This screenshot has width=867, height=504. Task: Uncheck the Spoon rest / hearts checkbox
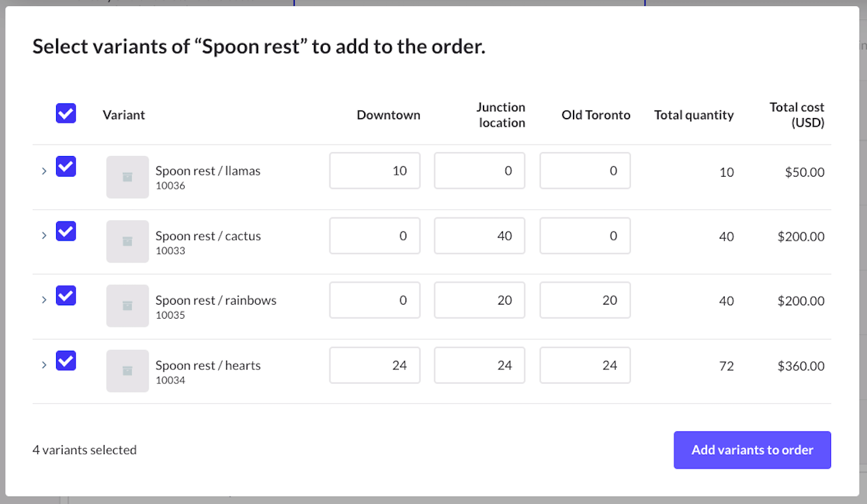click(x=65, y=360)
